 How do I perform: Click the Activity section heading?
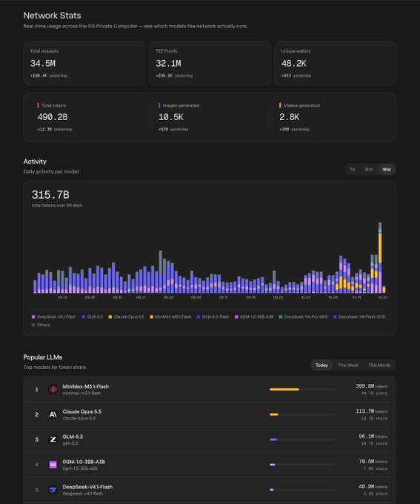[35, 162]
